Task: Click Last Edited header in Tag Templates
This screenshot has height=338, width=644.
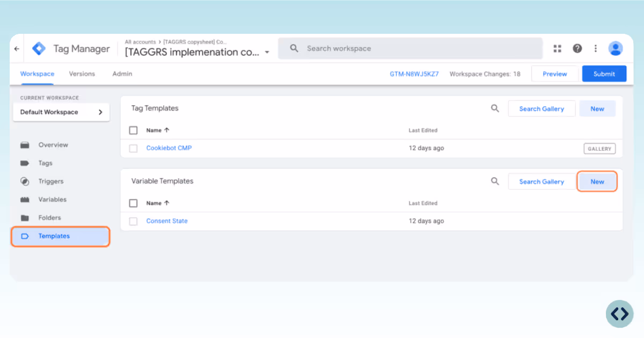Action: 423,130
